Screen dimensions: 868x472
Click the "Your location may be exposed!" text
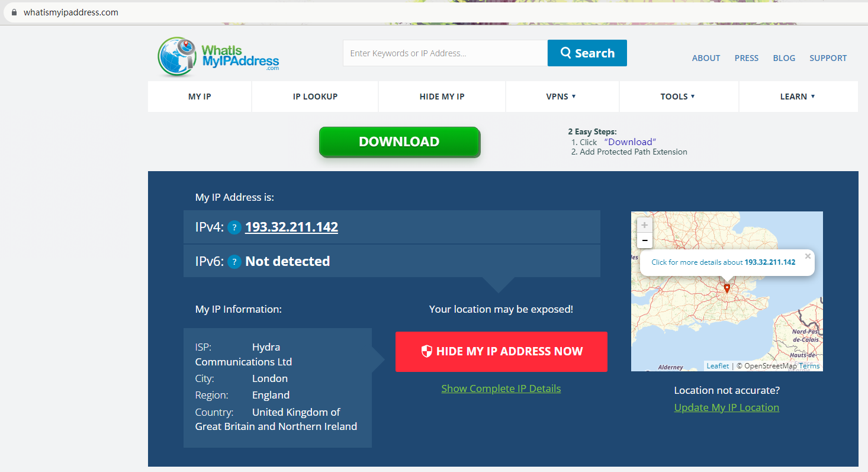[501, 309]
